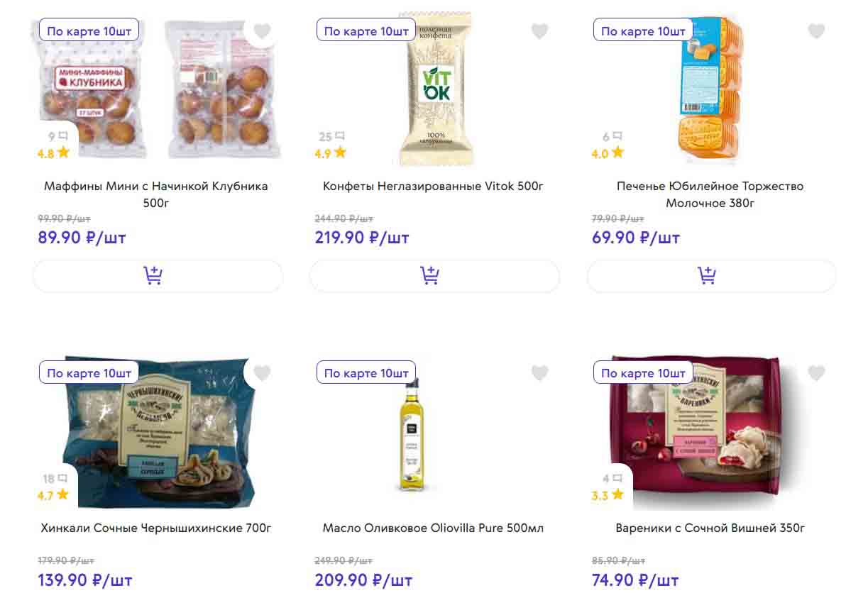This screenshot has width=868, height=593.
Task: Save cherry vareniki to favorites
Action: (x=816, y=373)
